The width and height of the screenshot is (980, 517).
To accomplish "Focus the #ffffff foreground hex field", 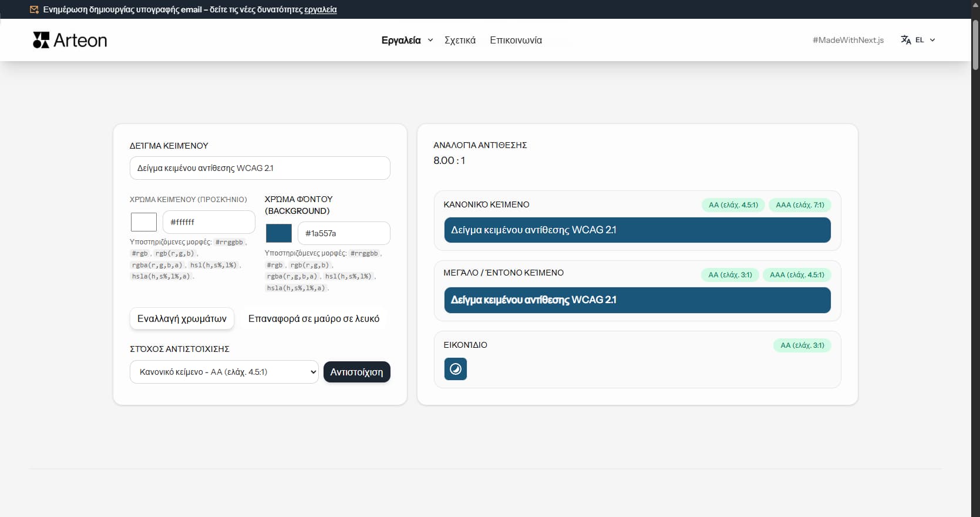I will click(x=208, y=222).
